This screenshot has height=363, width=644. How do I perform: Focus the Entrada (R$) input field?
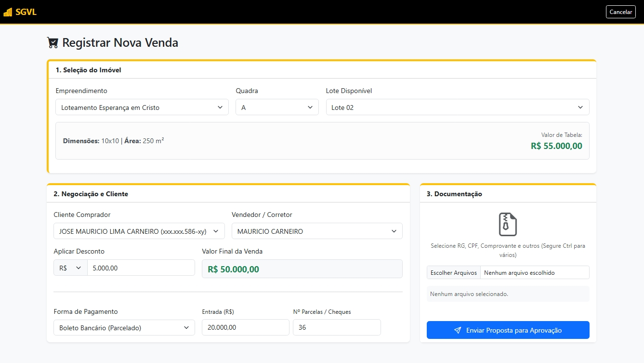pyautogui.click(x=245, y=327)
